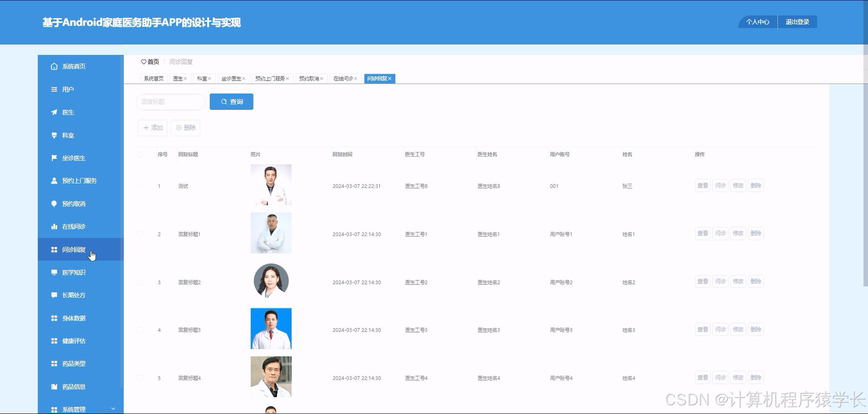Image resolution: width=868 pixels, height=414 pixels.
Task: Tick the checkbox for row 回复标题1
Action: (140, 234)
